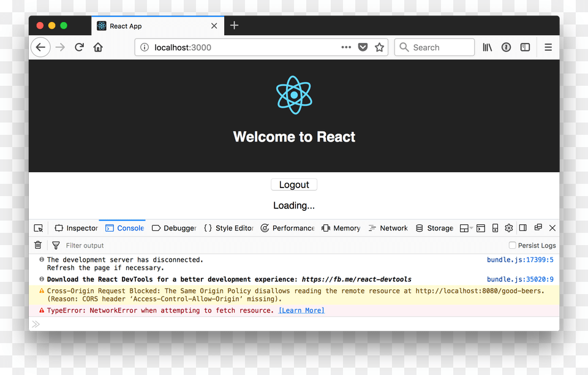Select the element picker tool
588x375 pixels.
coord(38,228)
